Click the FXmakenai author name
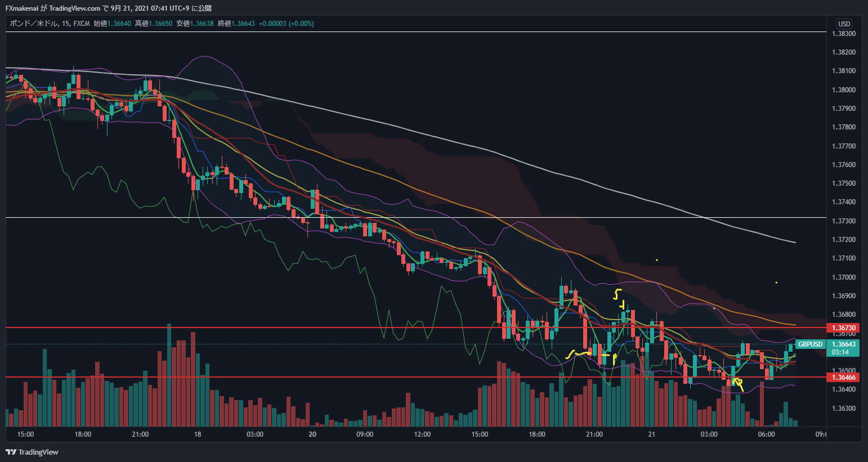868x462 pixels. tap(22, 8)
